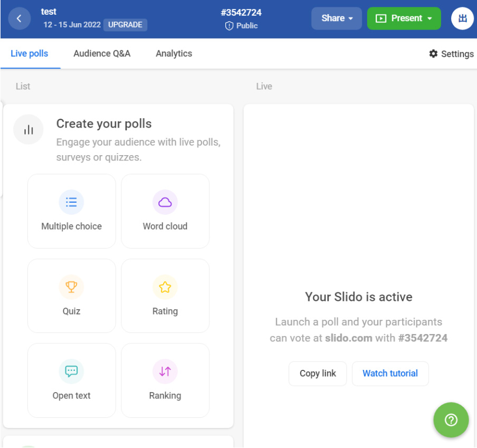Go back using the left chevron button
The width and height of the screenshot is (477, 448).
click(x=19, y=18)
